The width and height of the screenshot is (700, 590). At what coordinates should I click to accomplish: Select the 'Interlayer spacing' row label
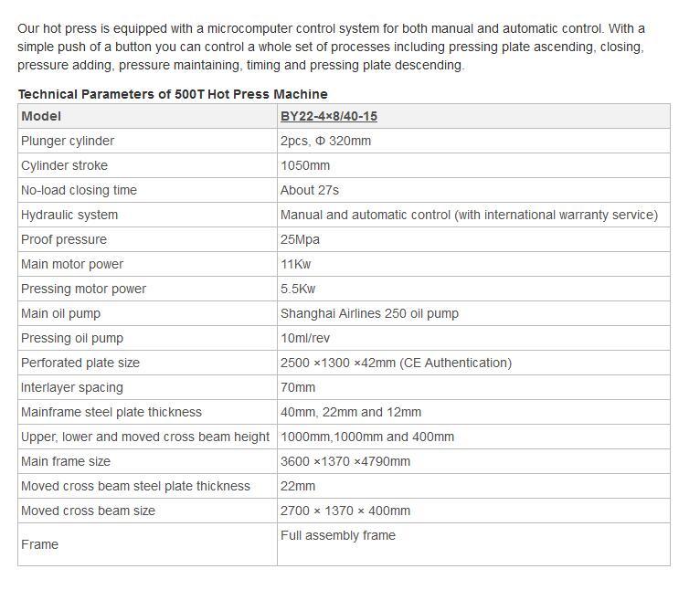[x=72, y=387]
